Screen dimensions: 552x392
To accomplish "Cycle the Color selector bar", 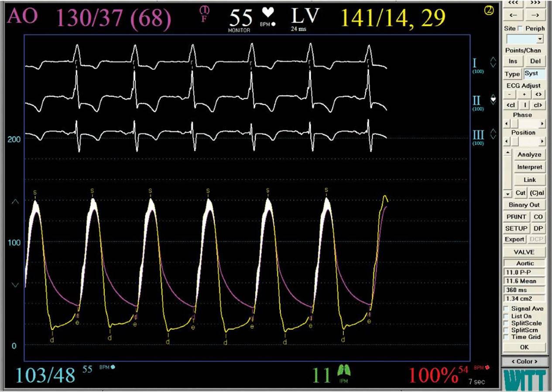I will coord(524,361).
